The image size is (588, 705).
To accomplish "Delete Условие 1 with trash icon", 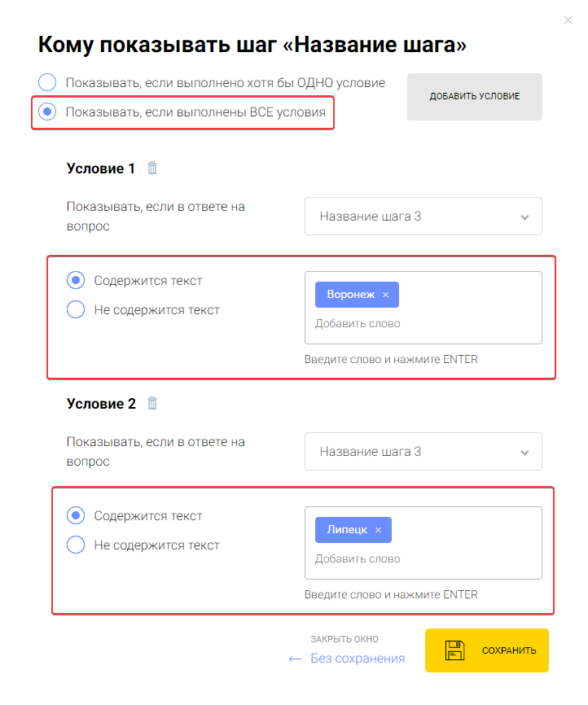I will 152,169.
